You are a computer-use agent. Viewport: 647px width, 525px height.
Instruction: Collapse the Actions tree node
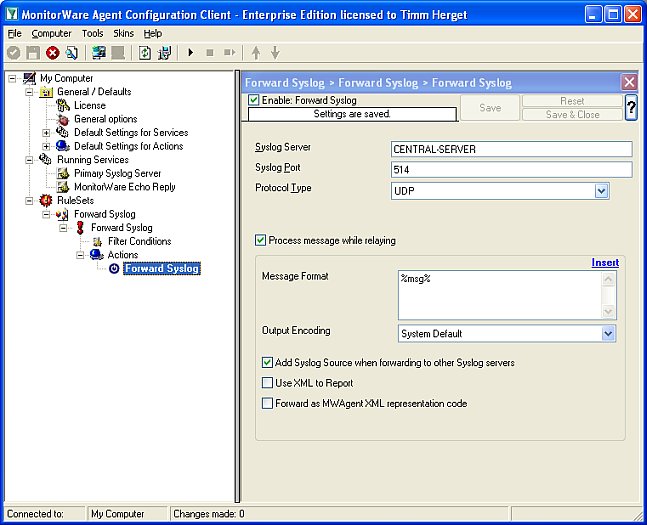80,255
